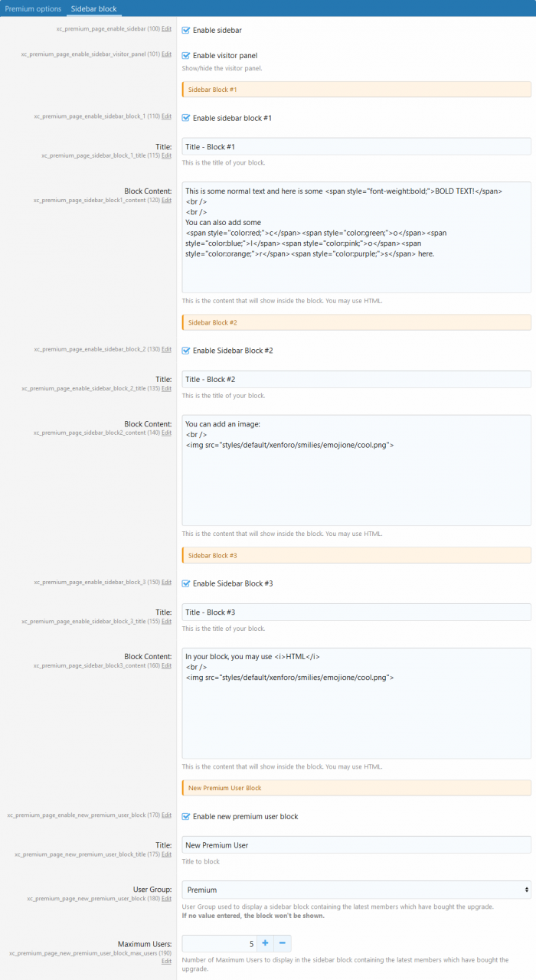Open the User Group dropdown showing Premium
The image size is (536, 980).
click(x=356, y=890)
